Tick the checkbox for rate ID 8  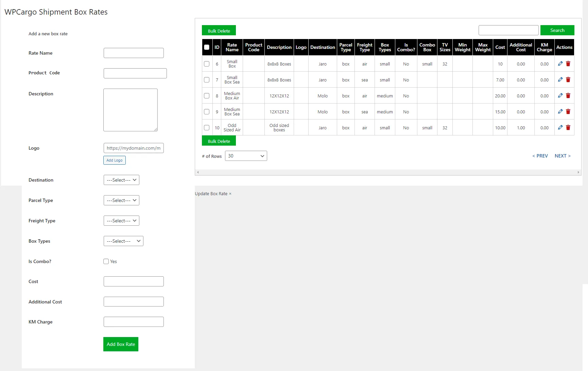pyautogui.click(x=207, y=96)
